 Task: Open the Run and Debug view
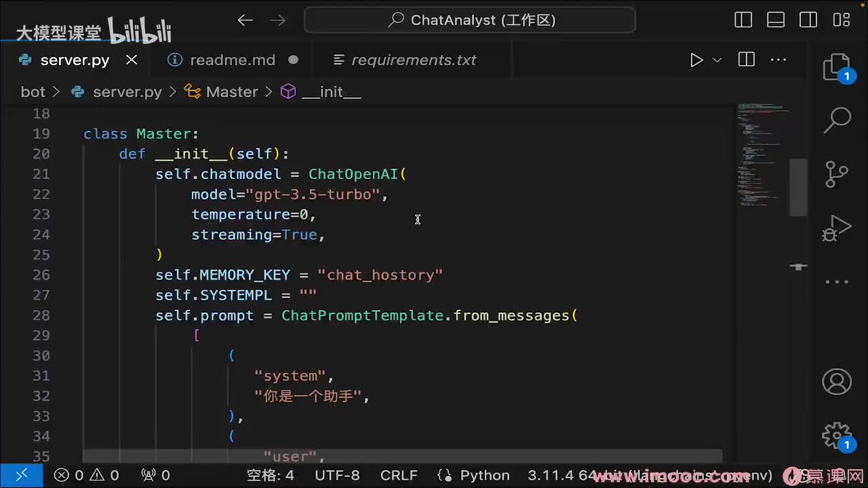click(x=837, y=228)
